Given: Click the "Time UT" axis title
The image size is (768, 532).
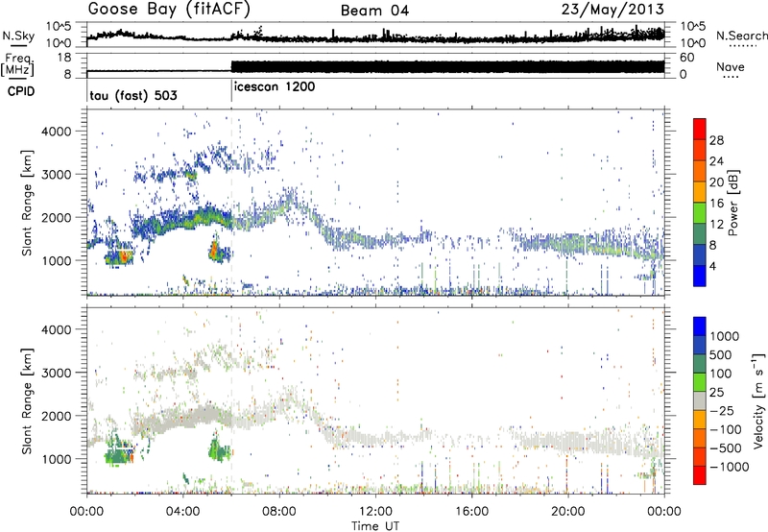Looking at the screenshot, I should point(375,526).
